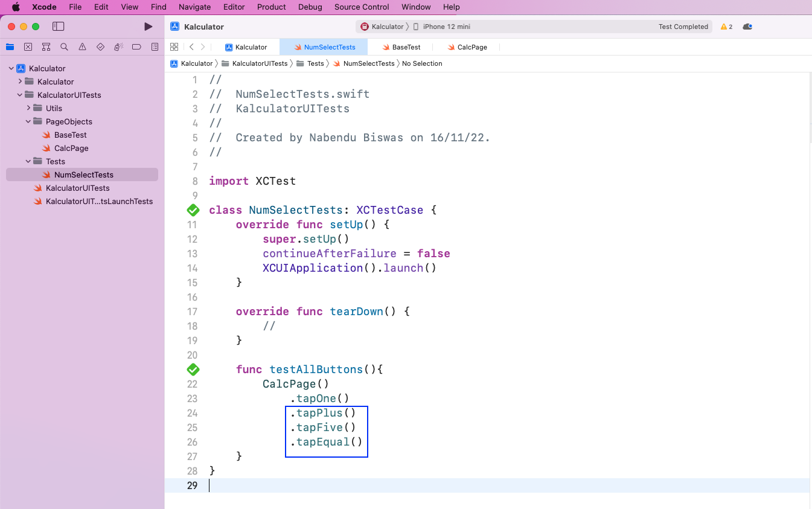Click the .tapOne() call on line 23
The image size is (812, 509).
(x=319, y=399)
